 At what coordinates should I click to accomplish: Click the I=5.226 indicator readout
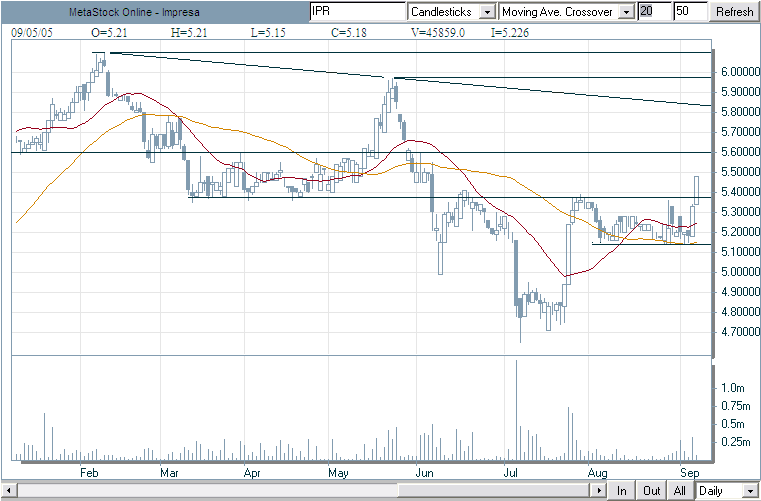click(x=510, y=33)
